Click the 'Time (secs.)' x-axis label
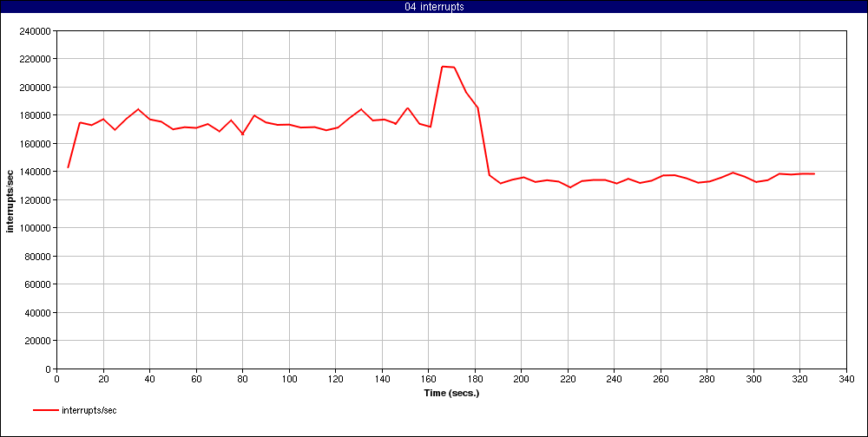Screen dimensions: 868x437 pyautogui.click(x=451, y=394)
